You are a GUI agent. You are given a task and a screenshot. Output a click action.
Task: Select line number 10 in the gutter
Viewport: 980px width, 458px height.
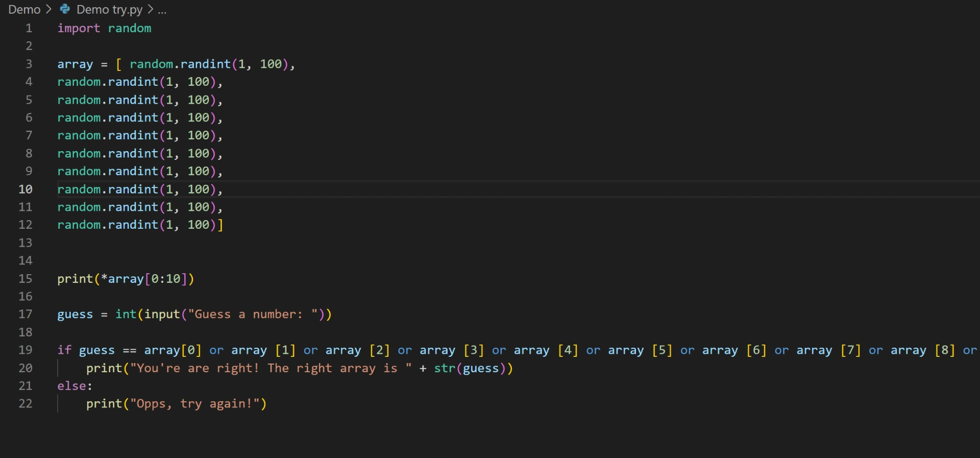(x=26, y=189)
